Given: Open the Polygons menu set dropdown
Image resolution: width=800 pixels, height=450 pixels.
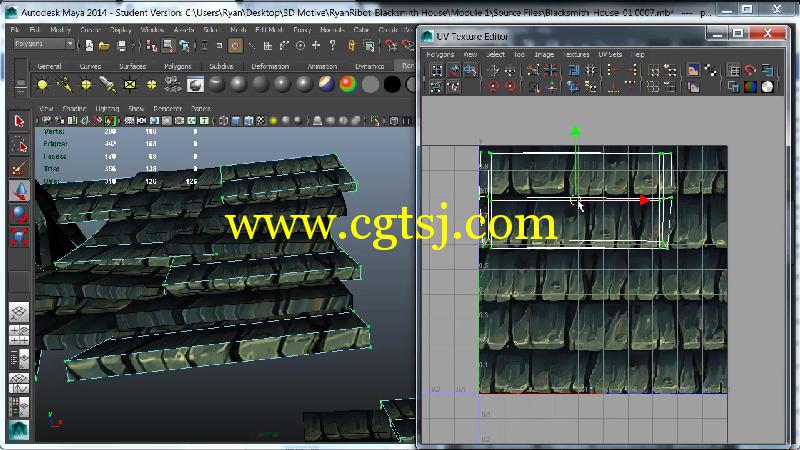Looking at the screenshot, I should point(44,44).
